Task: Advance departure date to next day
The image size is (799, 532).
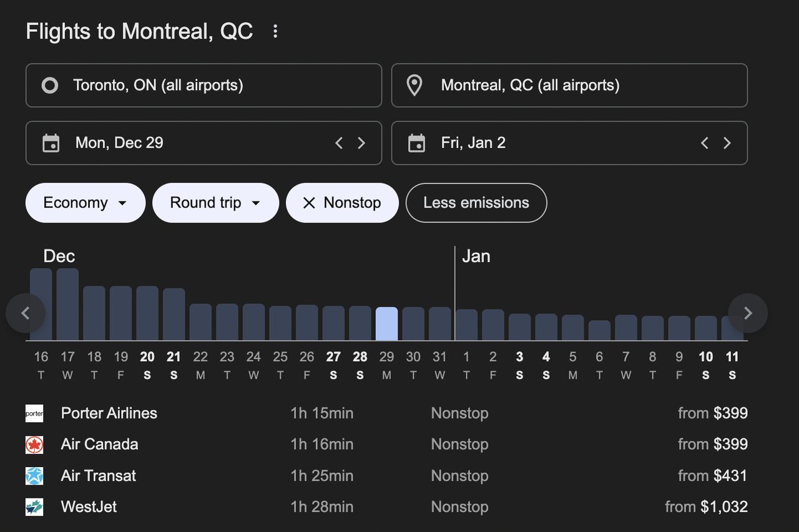Action: point(361,143)
